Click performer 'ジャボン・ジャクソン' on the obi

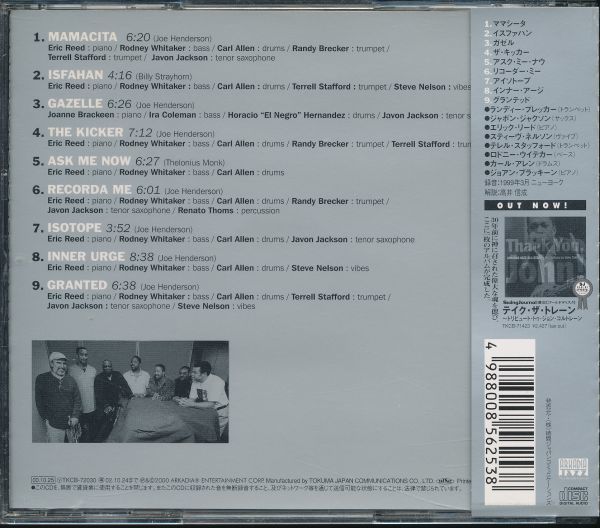pyautogui.click(x=520, y=118)
